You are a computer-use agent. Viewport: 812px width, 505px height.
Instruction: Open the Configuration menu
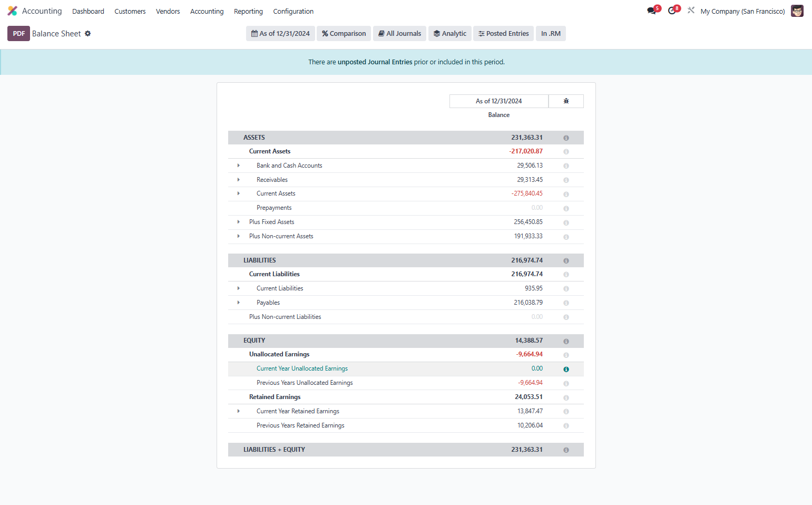[294, 11]
